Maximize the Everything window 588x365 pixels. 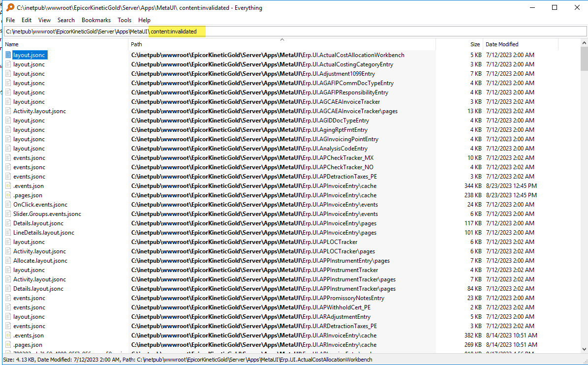(x=555, y=7)
